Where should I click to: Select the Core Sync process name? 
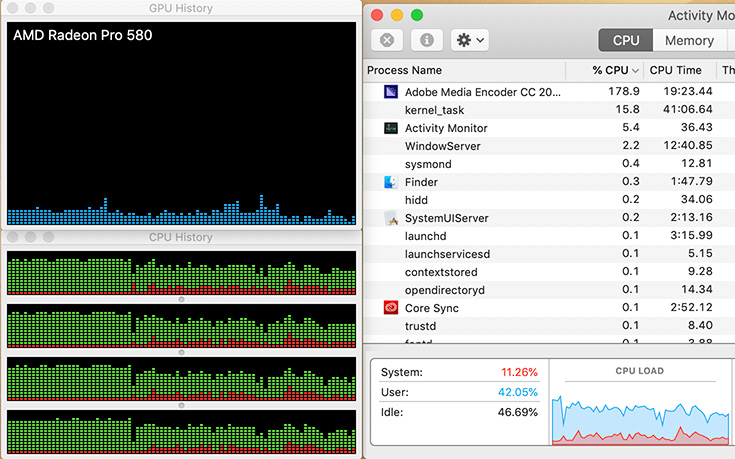pos(431,308)
